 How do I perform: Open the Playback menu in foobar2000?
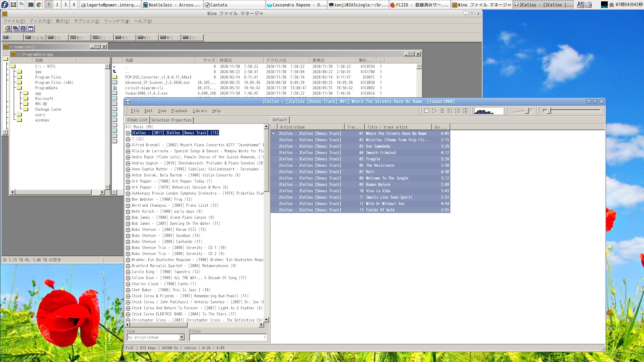179,111
